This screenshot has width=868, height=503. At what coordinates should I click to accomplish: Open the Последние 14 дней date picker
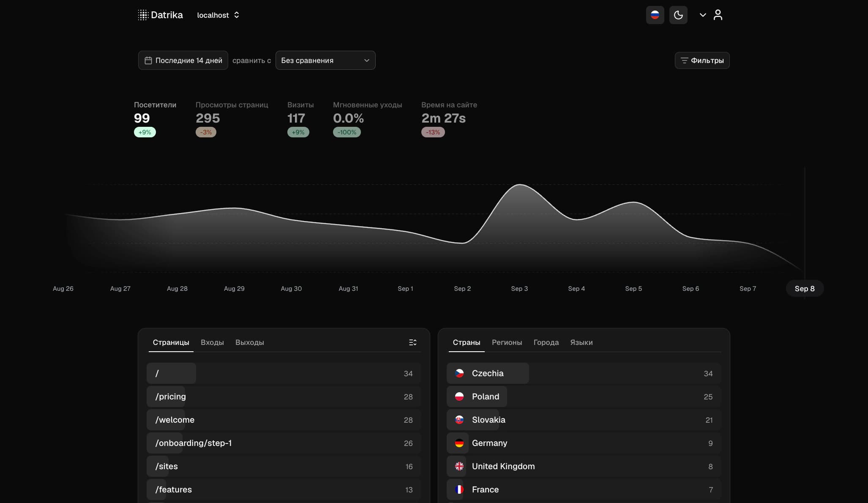(183, 60)
